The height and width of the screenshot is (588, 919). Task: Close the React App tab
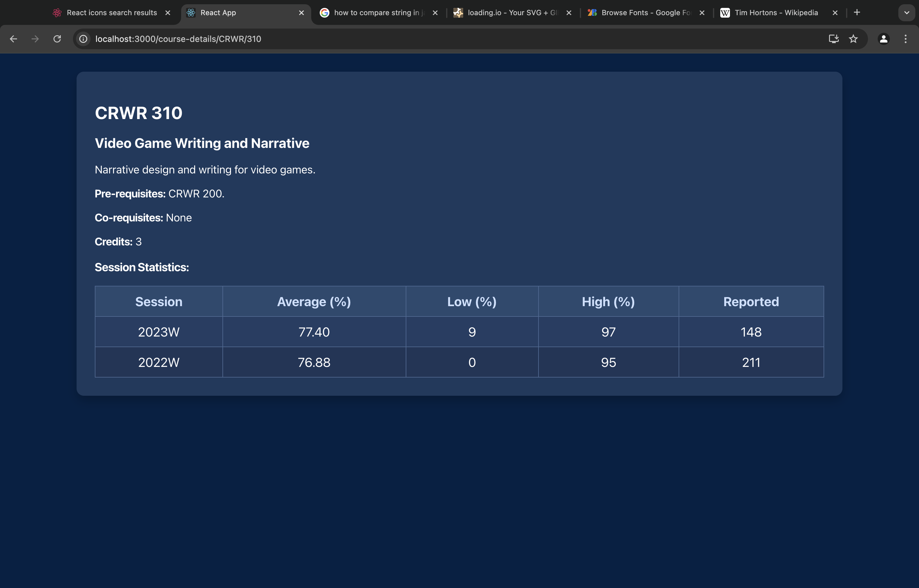coord(301,12)
